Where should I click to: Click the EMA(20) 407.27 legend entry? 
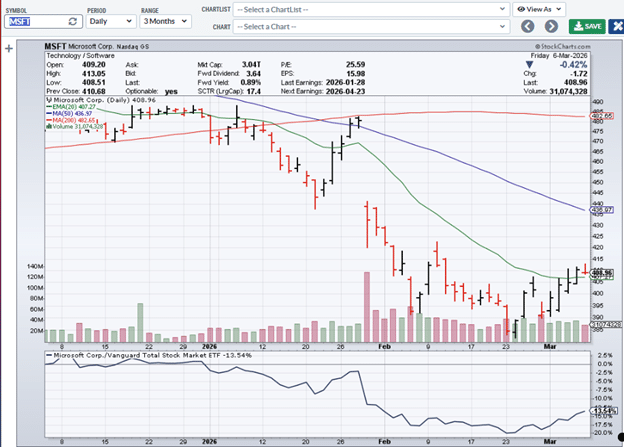[x=71, y=107]
